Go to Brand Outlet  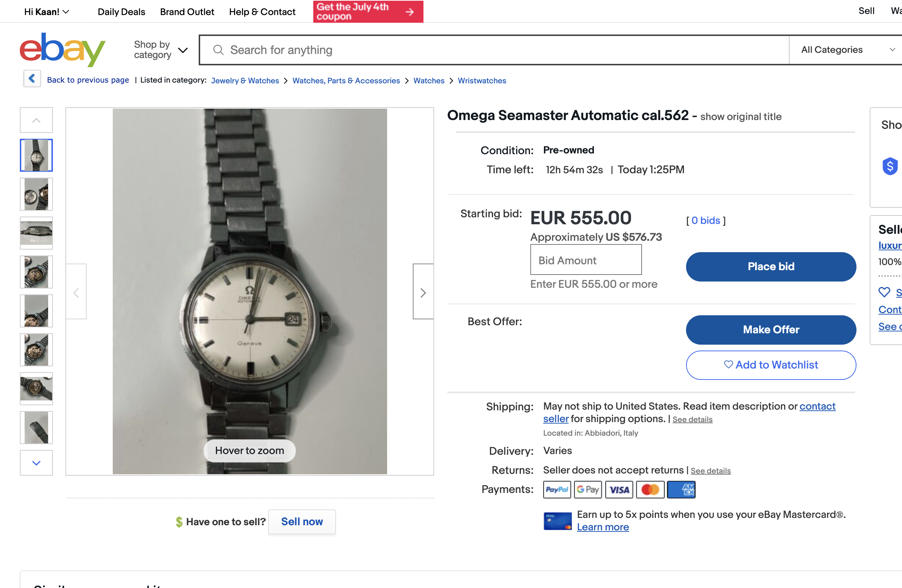tap(187, 12)
